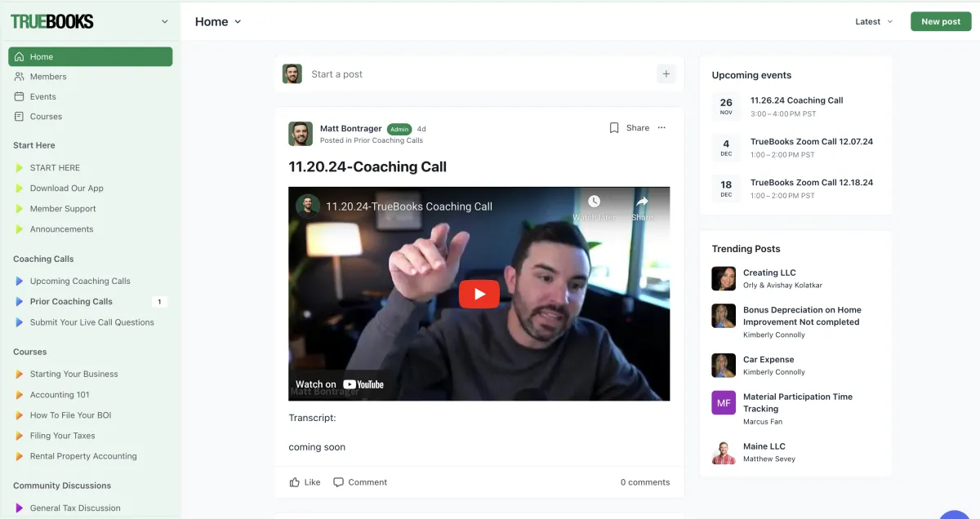Go to Member Support space
Screen dimensions: 980x519
(63, 209)
